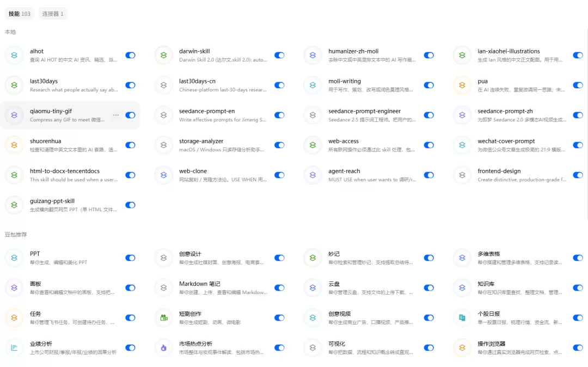The image size is (588, 367).
Task: Open the 知识库 skill name
Action: [x=486, y=284]
